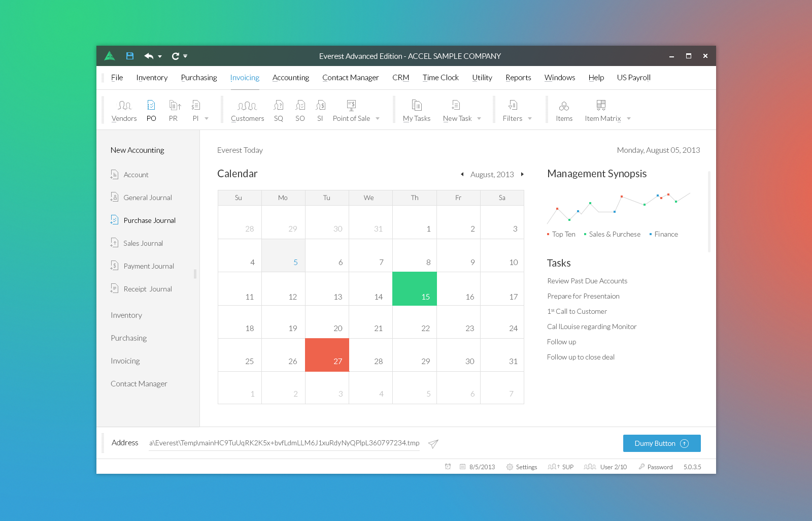Open the Invoicing menu
This screenshot has height=521, width=812.
[x=245, y=78]
